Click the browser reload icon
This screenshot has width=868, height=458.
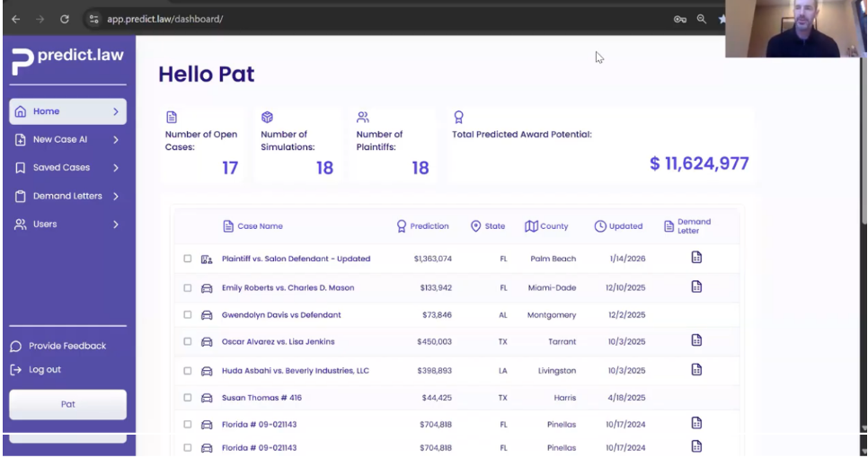point(65,19)
